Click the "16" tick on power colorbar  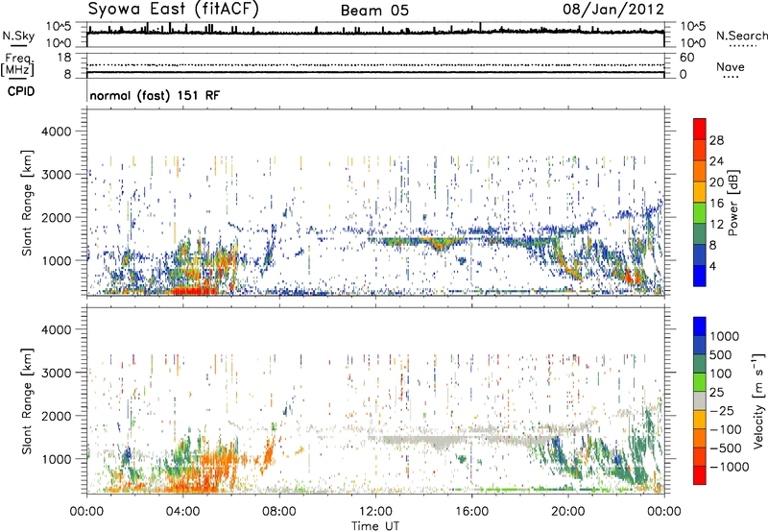[716, 204]
